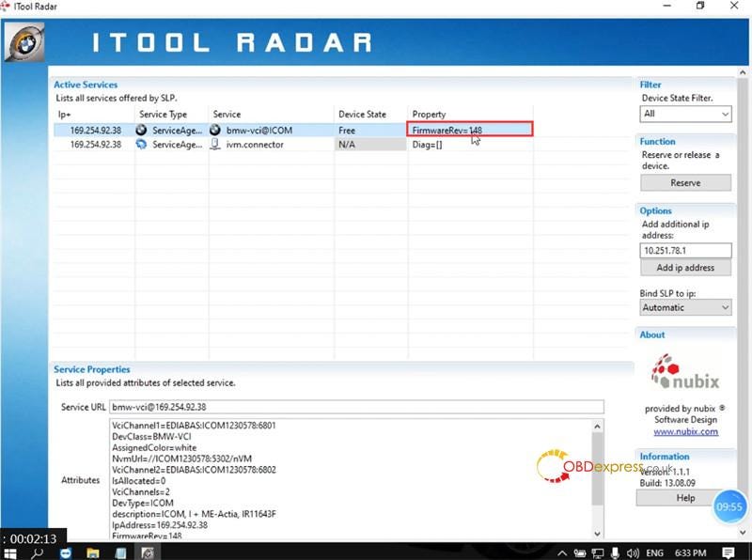The height and width of the screenshot is (560, 752).
Task: Click the VciChannels=2 attribute line
Action: pyautogui.click(x=140, y=491)
